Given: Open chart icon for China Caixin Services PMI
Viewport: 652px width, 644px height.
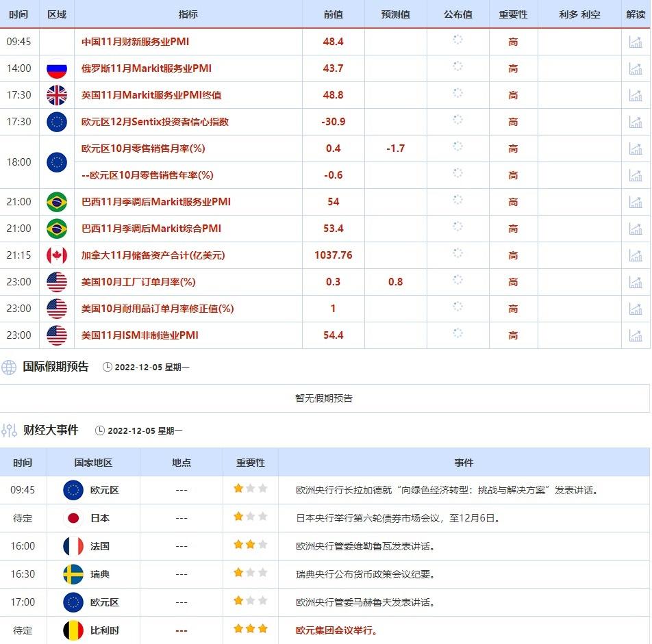Looking at the screenshot, I should tap(636, 42).
